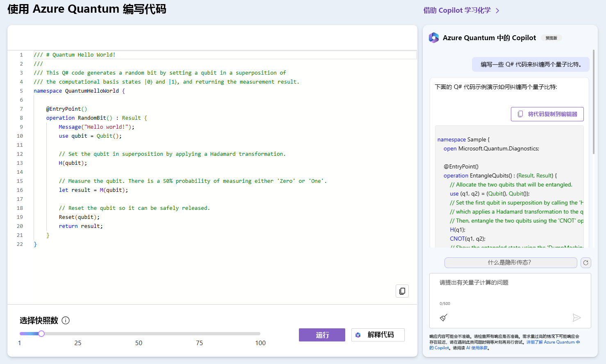
Task: Click 将代码复制到编辑器 button
Action: (547, 114)
